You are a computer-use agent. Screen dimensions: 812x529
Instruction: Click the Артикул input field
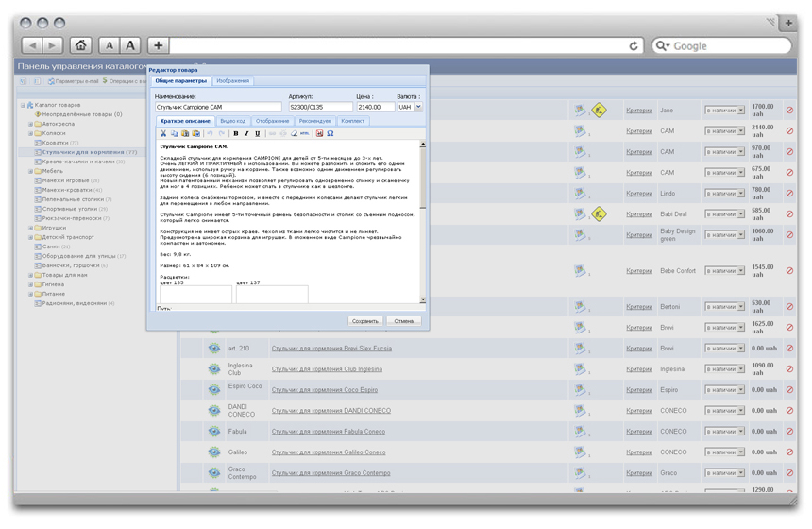(x=320, y=107)
